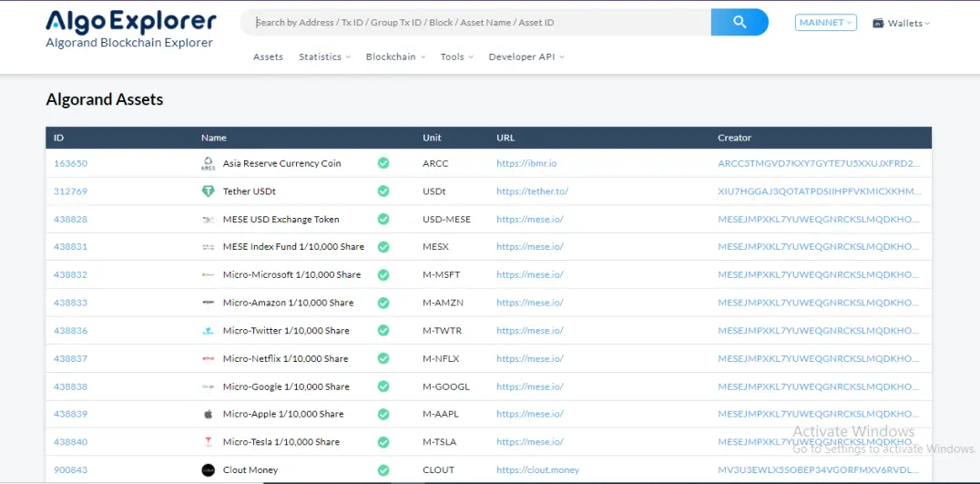This screenshot has width=980, height=484.
Task: Click verified checkmark for MESE USD Exchange Token
Action: pos(383,219)
